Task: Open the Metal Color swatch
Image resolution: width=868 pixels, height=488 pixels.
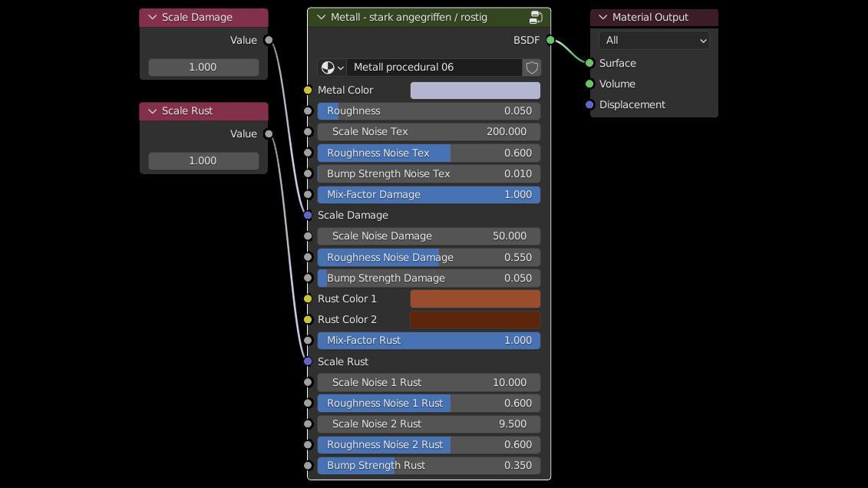Action: coord(475,91)
